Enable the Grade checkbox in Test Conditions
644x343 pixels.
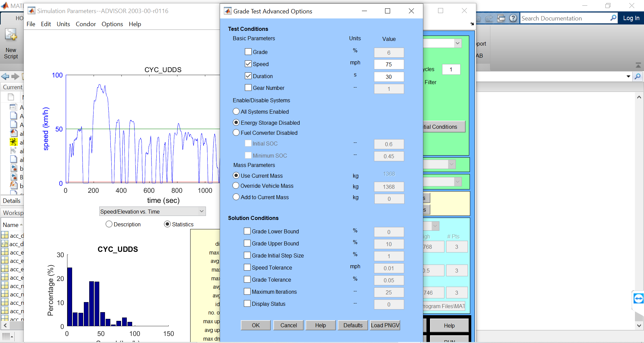(x=248, y=51)
